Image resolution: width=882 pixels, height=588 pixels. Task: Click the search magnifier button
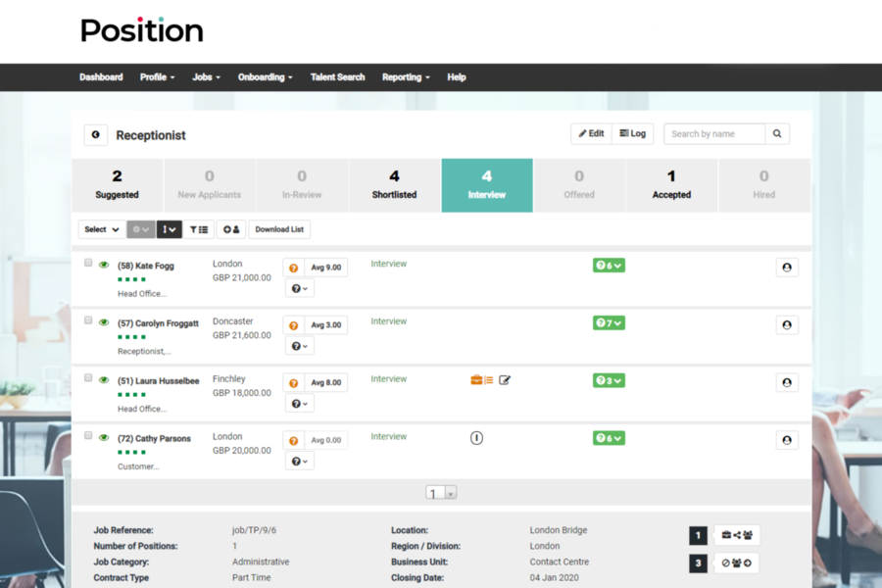[x=777, y=134]
